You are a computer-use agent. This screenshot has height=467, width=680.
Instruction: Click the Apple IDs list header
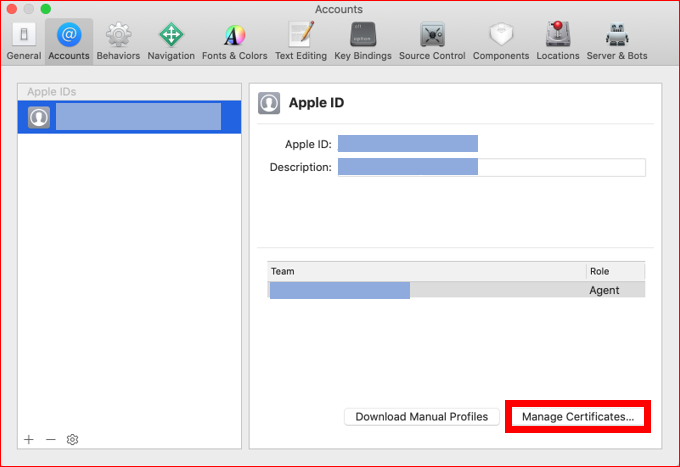point(129,92)
